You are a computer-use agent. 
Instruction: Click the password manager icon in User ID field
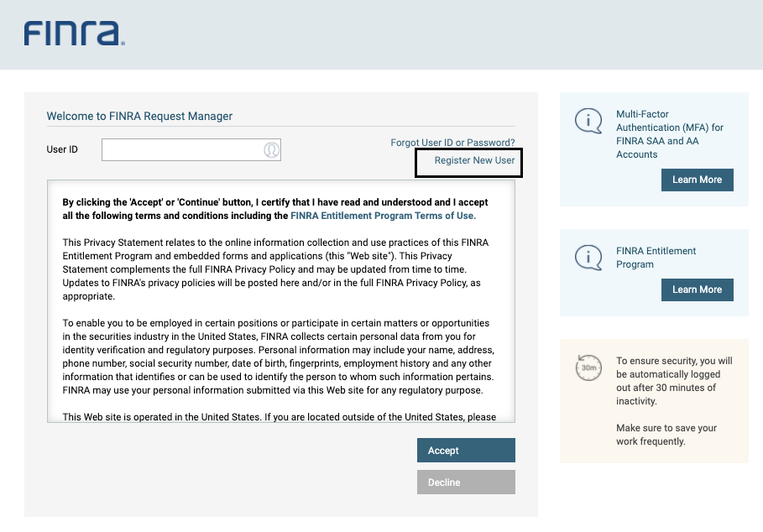[x=271, y=150]
